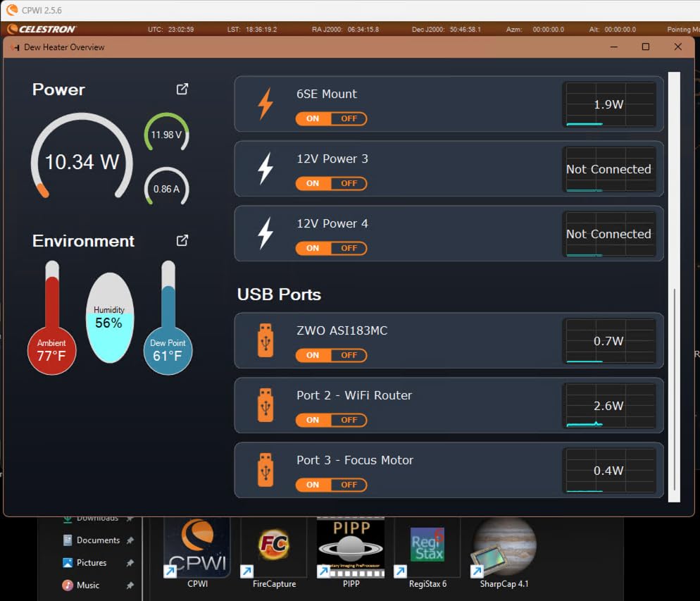Viewport: 700px width, 601px height.
Task: Open the Power panel pop-out icon
Action: 182,89
